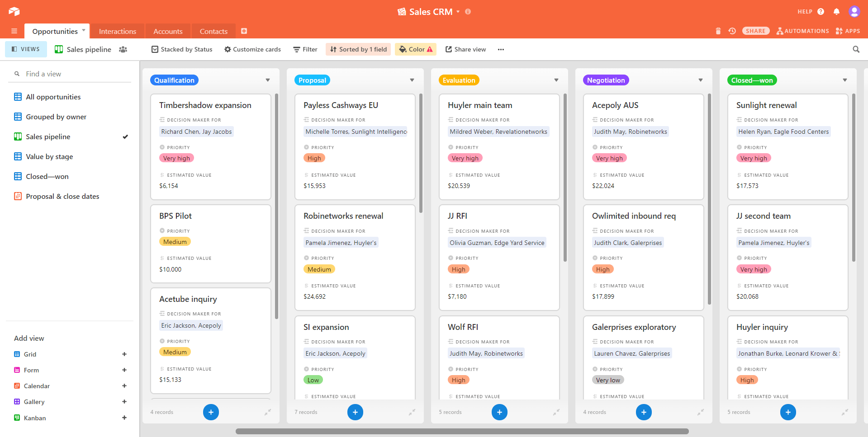Click the collaborators icon beside Sales pipeline
This screenshot has height=437, width=868.
point(123,49)
